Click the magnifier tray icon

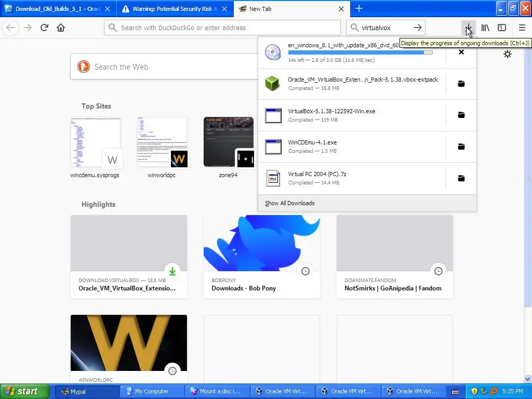click(494, 392)
